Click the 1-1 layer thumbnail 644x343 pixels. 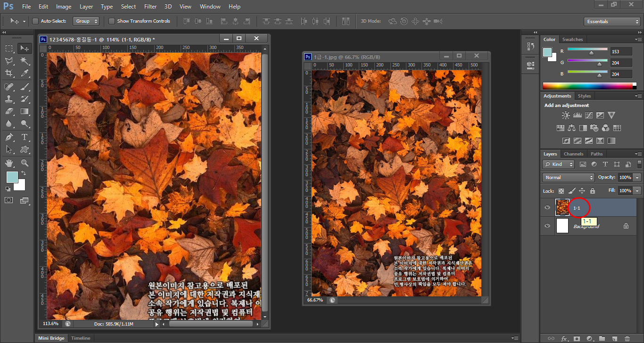pos(562,208)
